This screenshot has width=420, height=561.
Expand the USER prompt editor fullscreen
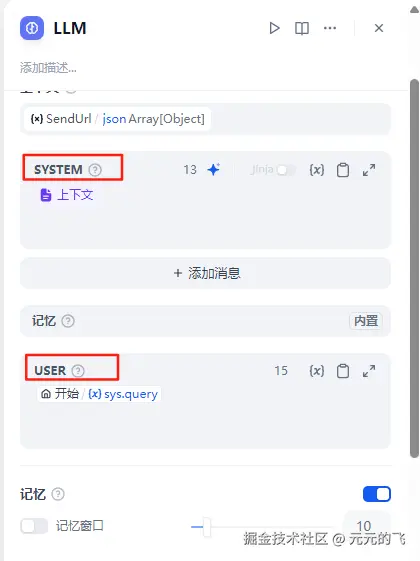[x=369, y=371]
